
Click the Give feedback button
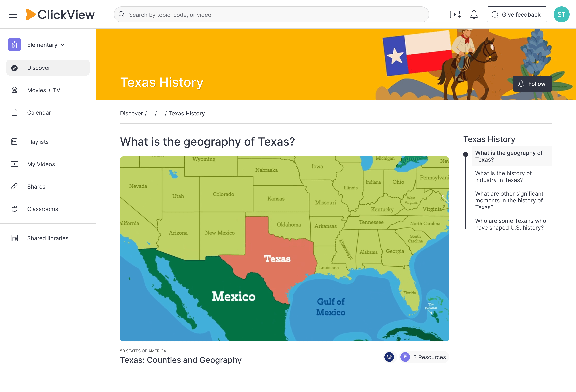(517, 15)
